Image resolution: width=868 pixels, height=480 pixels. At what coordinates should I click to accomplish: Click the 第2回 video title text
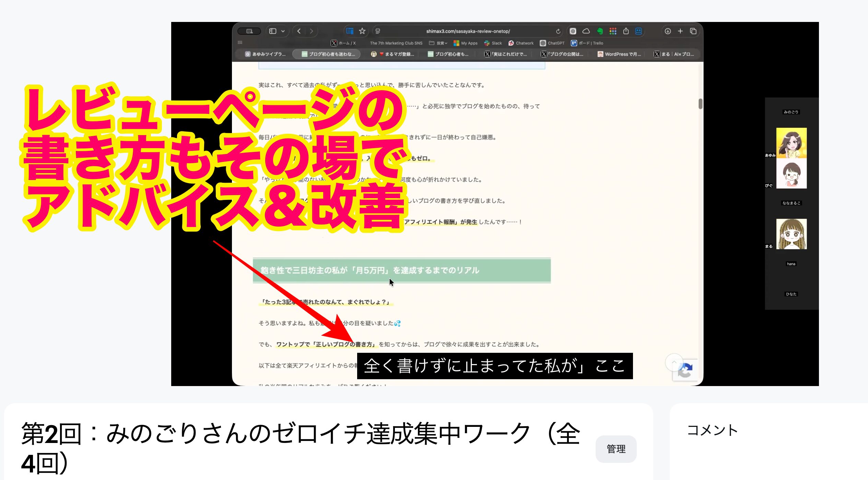300,448
